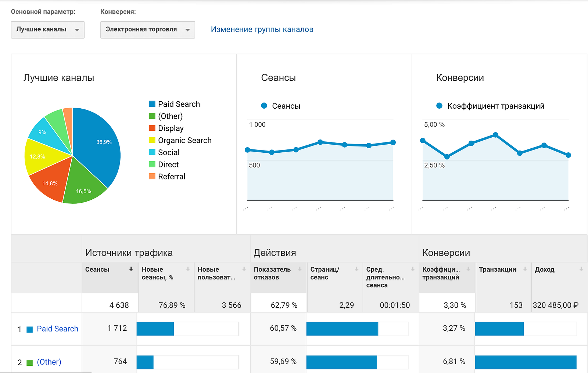Viewport: 588px width, 373px height.
Task: Open the Лучшие каналы dropdown
Action: pyautogui.click(x=48, y=30)
